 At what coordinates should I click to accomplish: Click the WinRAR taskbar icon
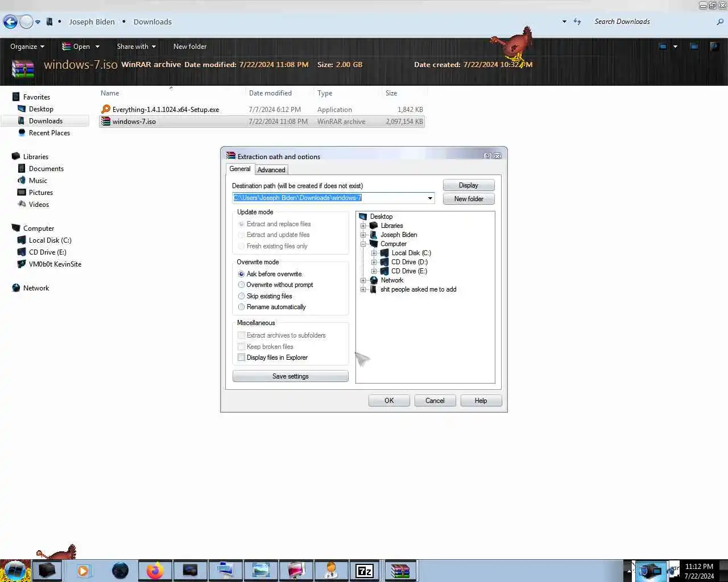400,571
